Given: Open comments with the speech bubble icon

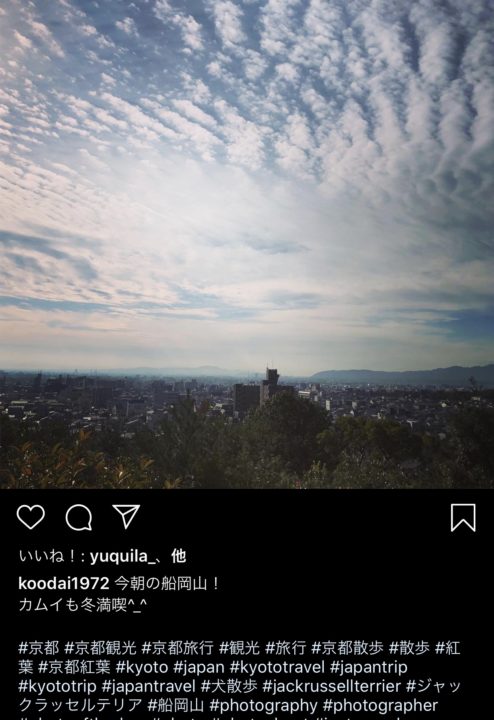Looking at the screenshot, I should click(x=79, y=518).
